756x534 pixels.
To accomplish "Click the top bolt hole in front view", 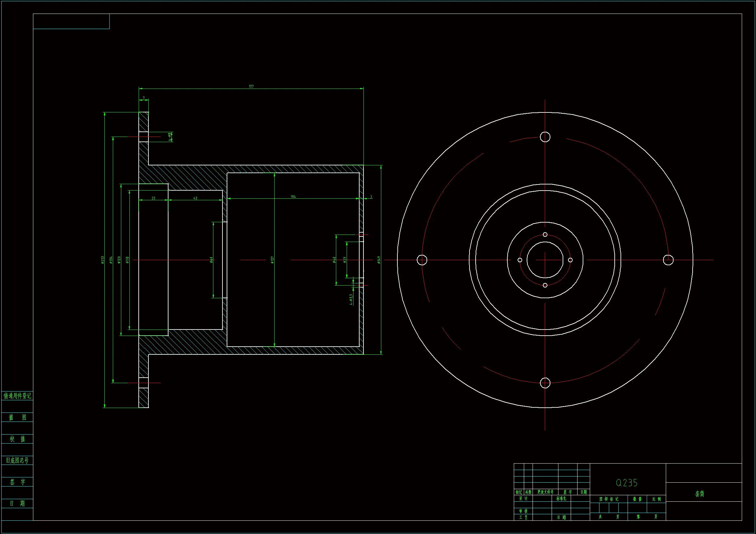I will (545, 137).
